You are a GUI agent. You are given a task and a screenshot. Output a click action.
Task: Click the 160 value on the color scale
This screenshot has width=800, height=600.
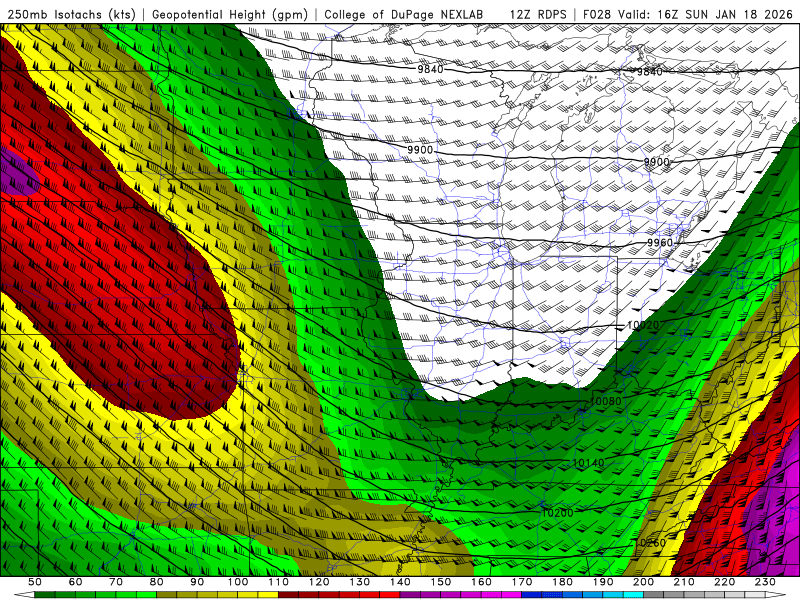[x=482, y=582]
